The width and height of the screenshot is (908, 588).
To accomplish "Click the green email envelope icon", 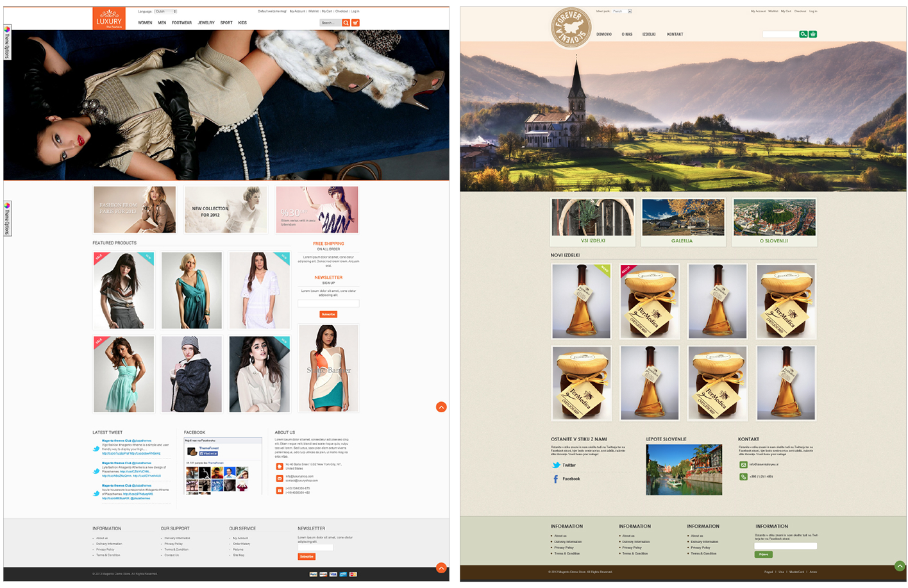I will (x=743, y=465).
